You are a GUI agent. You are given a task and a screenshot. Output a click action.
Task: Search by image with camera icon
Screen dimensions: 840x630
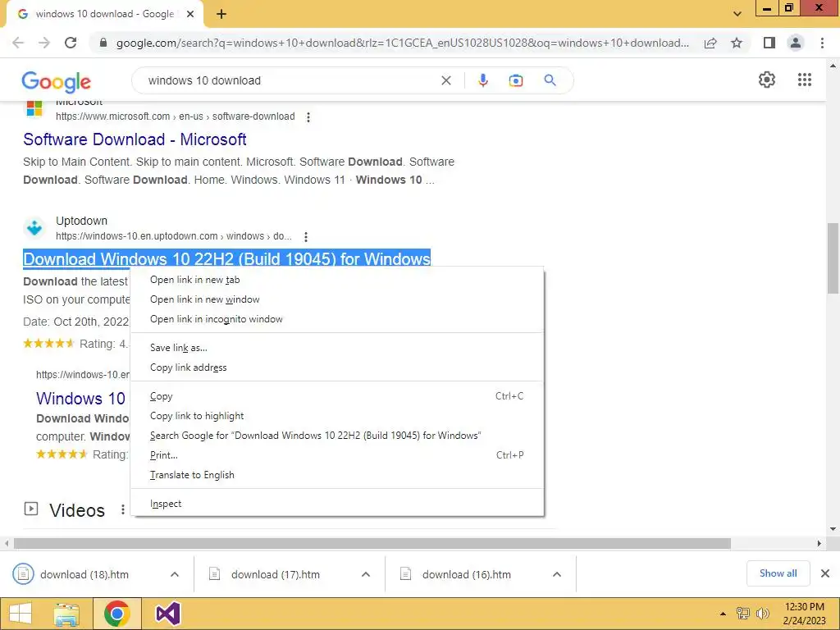click(515, 80)
